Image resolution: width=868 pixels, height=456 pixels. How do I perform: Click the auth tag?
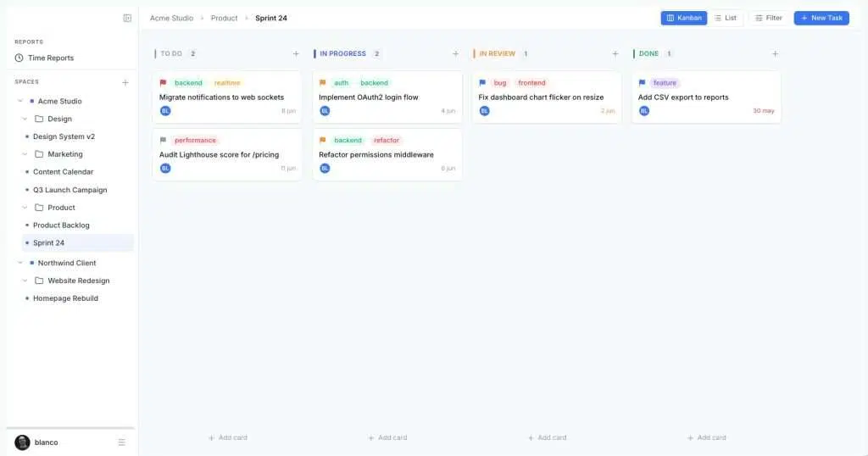coord(341,83)
